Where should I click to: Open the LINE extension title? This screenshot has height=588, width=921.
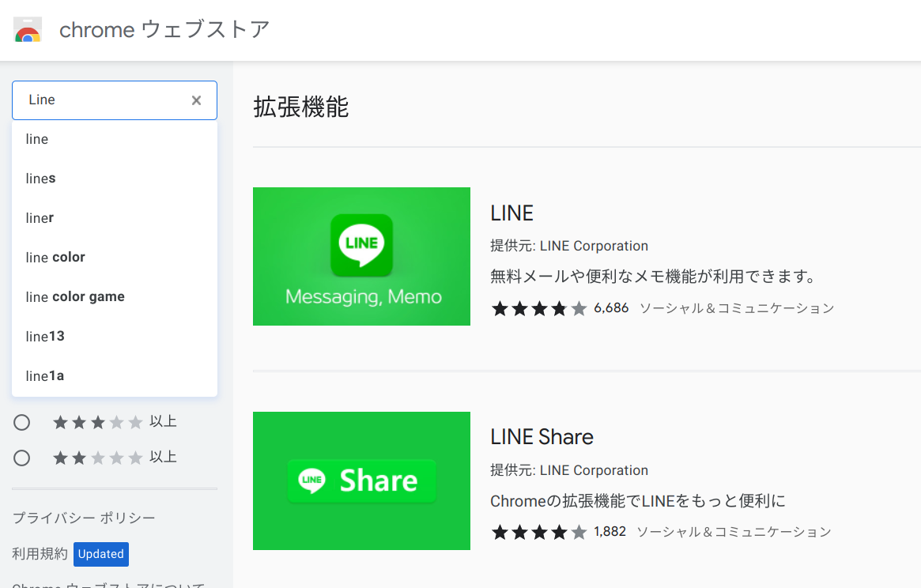tap(511, 213)
